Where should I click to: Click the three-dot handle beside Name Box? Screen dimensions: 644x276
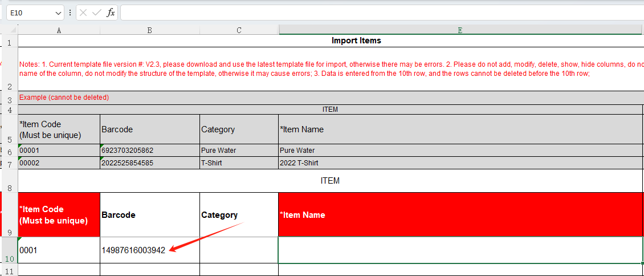[x=70, y=13]
